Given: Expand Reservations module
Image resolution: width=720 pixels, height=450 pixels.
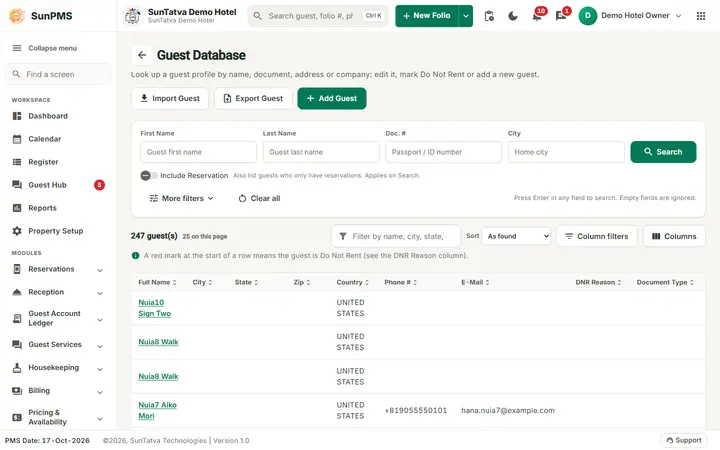Looking at the screenshot, I should (100, 270).
